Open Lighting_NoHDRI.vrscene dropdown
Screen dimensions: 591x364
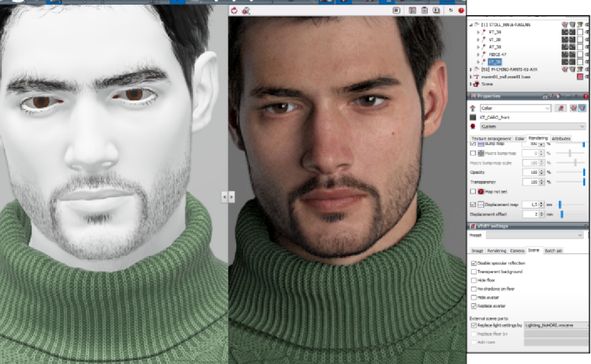coord(556,325)
